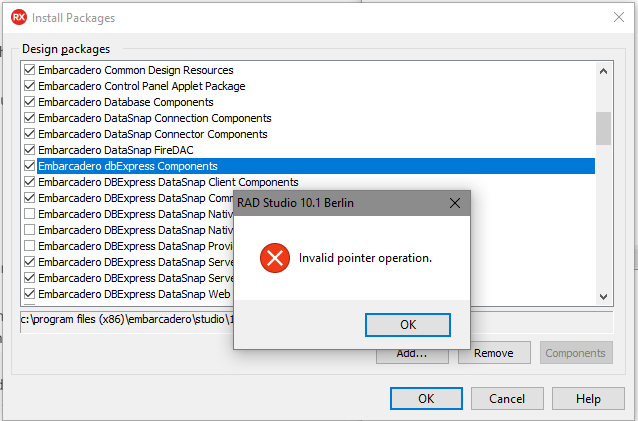
Task: Select Embarcadero DBExpress DataSnap Client Components text
Action: pos(168,182)
